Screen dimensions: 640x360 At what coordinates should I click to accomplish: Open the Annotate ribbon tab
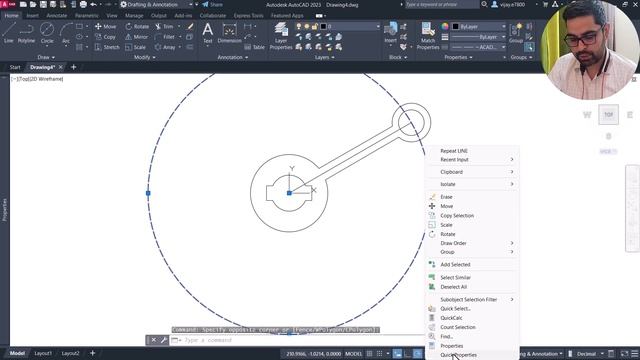[x=57, y=16]
